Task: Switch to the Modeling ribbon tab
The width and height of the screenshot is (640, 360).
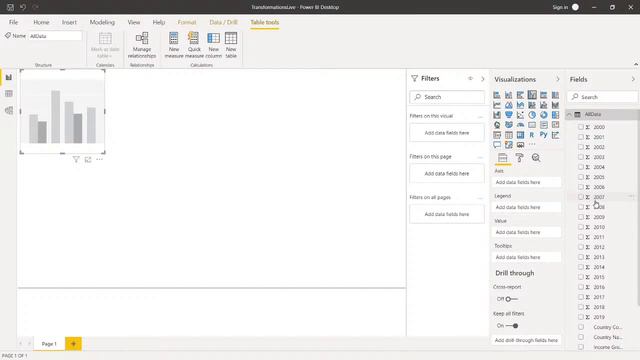Action: coord(102,22)
